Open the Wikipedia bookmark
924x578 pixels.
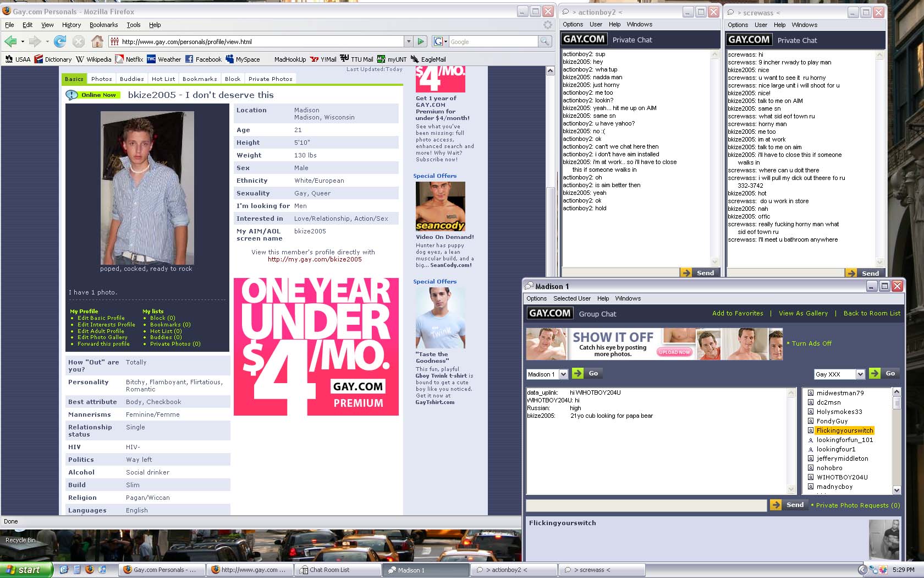pyautogui.click(x=94, y=59)
